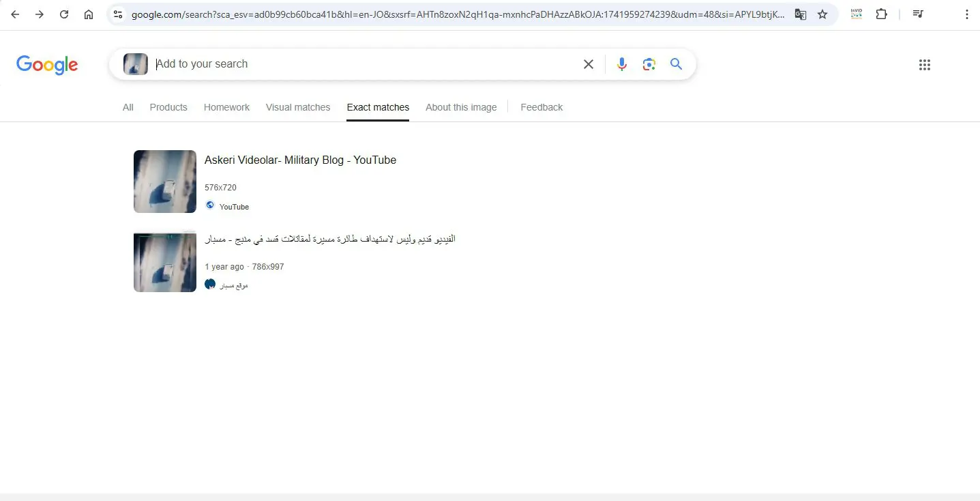This screenshot has height=501, width=980.
Task: Switch to the Visual matches tab
Action: tap(298, 107)
